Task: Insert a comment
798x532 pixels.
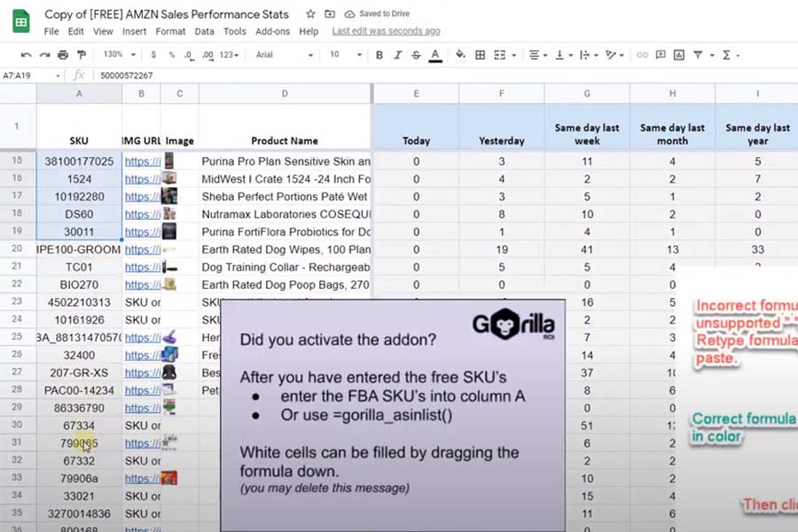Action: click(661, 55)
